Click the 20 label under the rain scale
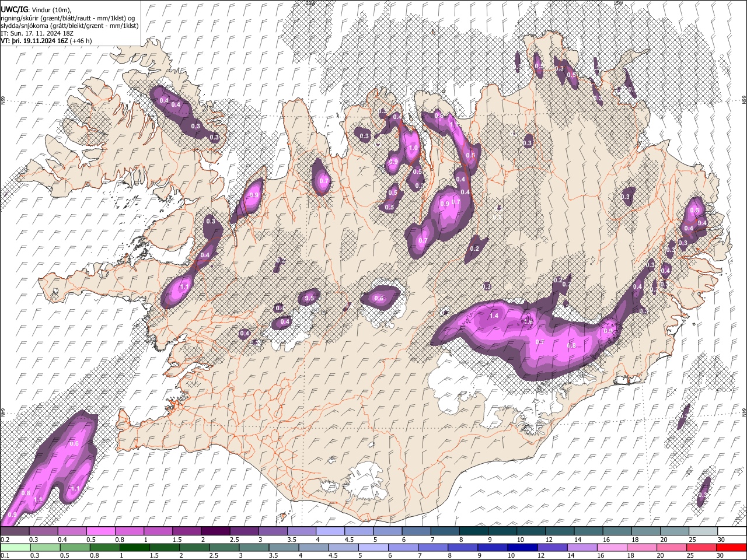The image size is (747, 560). point(660,555)
